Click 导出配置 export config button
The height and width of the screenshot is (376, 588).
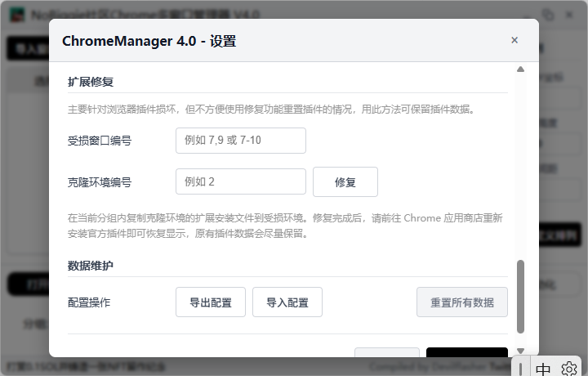[211, 302]
